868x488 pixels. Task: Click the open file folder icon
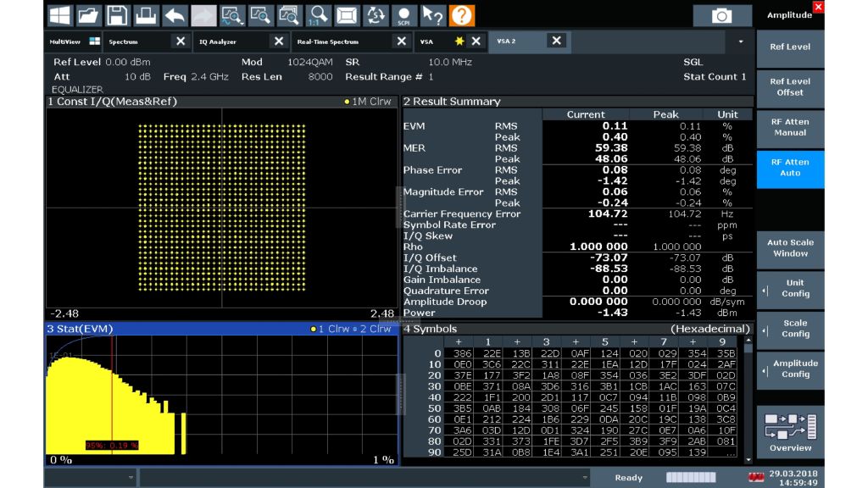tap(88, 15)
